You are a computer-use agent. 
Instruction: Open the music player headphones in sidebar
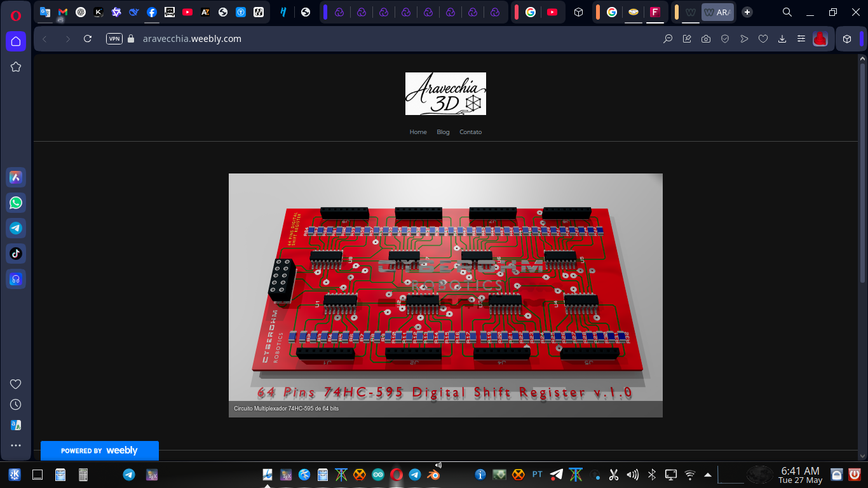[16, 279]
